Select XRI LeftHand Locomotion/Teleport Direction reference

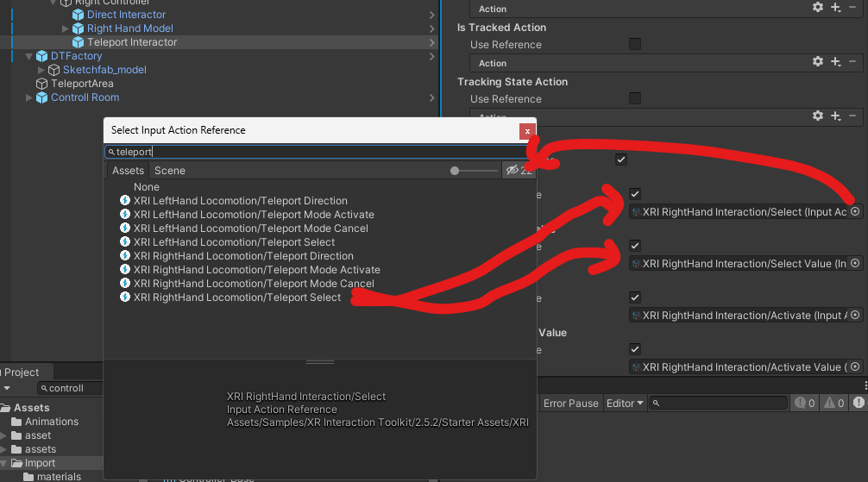click(240, 201)
